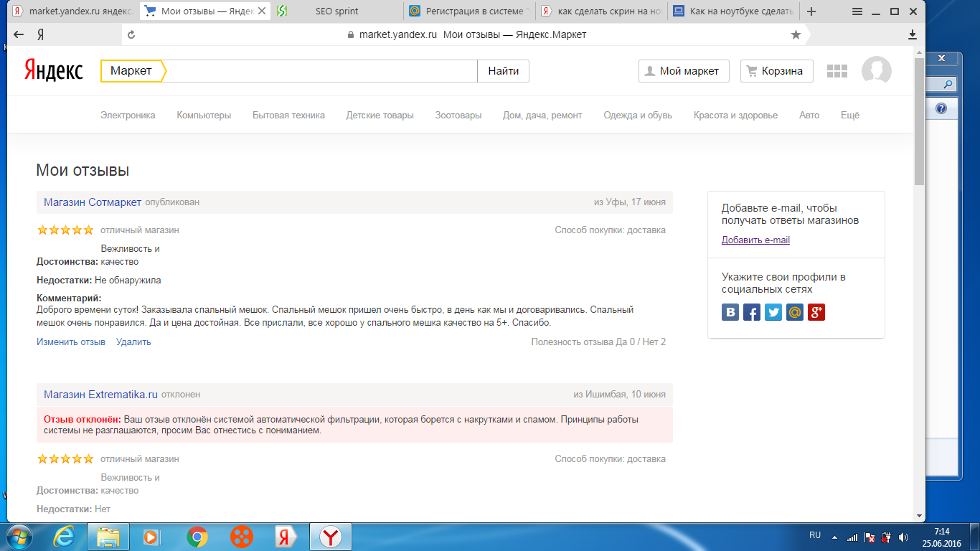This screenshot has width=980, height=551.
Task: Open Мой маркет
Action: pos(684,71)
